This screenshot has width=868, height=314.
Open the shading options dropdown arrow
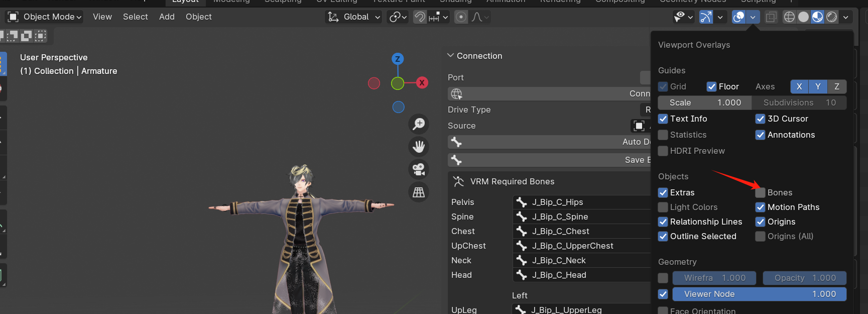point(846,17)
